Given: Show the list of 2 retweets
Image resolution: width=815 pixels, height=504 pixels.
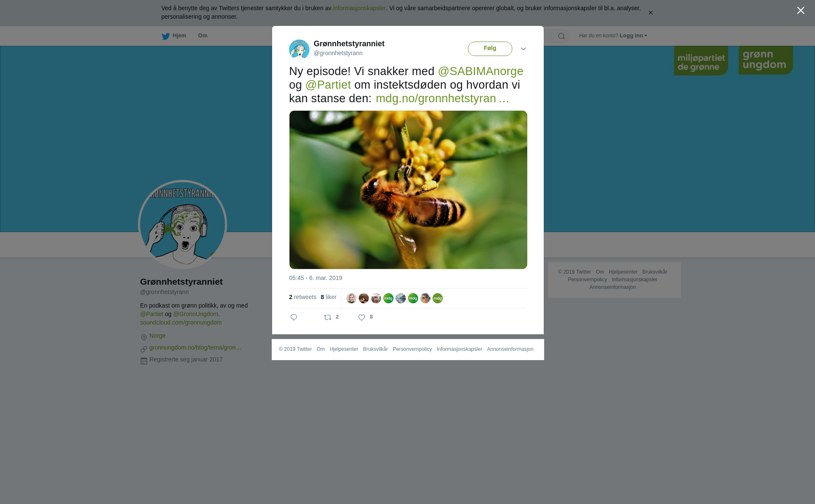Looking at the screenshot, I should coord(303,297).
